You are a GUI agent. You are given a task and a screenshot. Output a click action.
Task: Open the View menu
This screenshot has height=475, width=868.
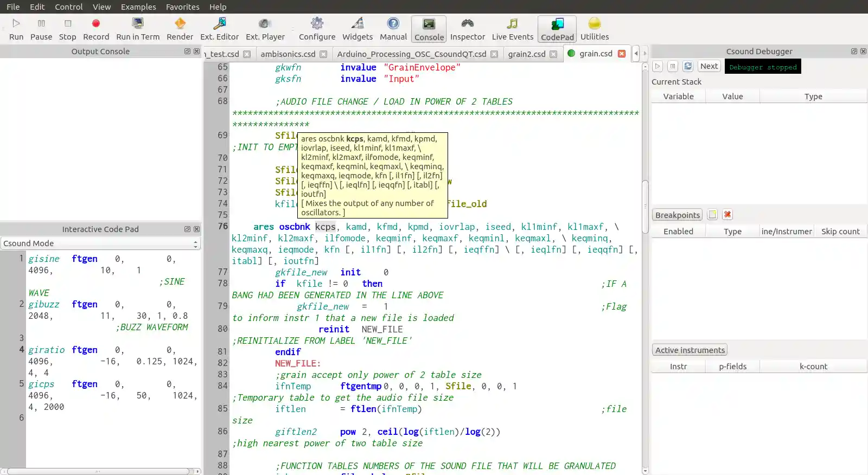pos(101,7)
